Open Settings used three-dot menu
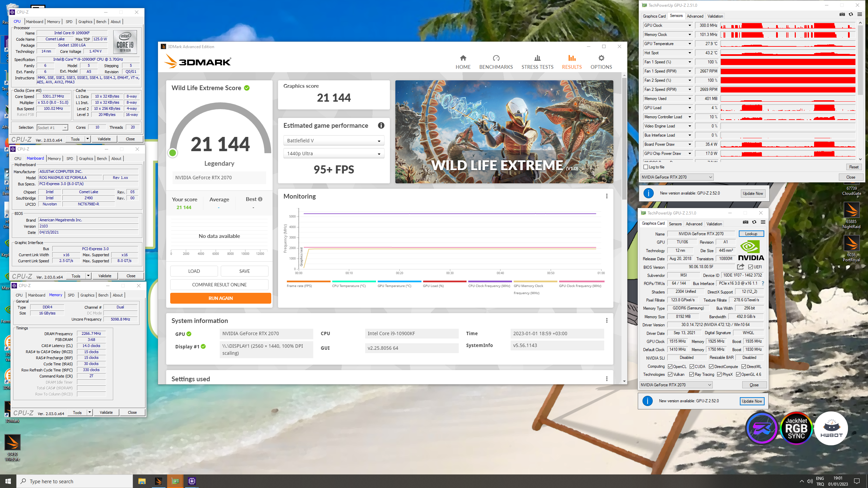 pos(607,379)
